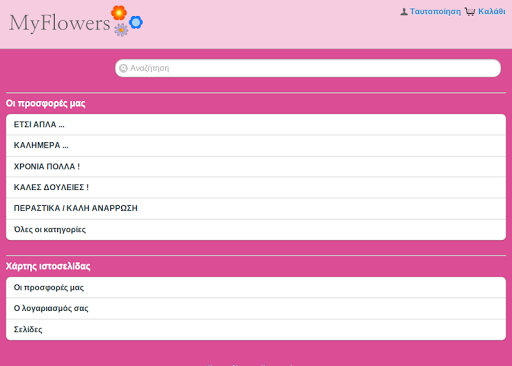This screenshot has width=512, height=366.
Task: Open the ΕΤΣΙ ΑΠΛΑ ... category
Action: click(256, 124)
